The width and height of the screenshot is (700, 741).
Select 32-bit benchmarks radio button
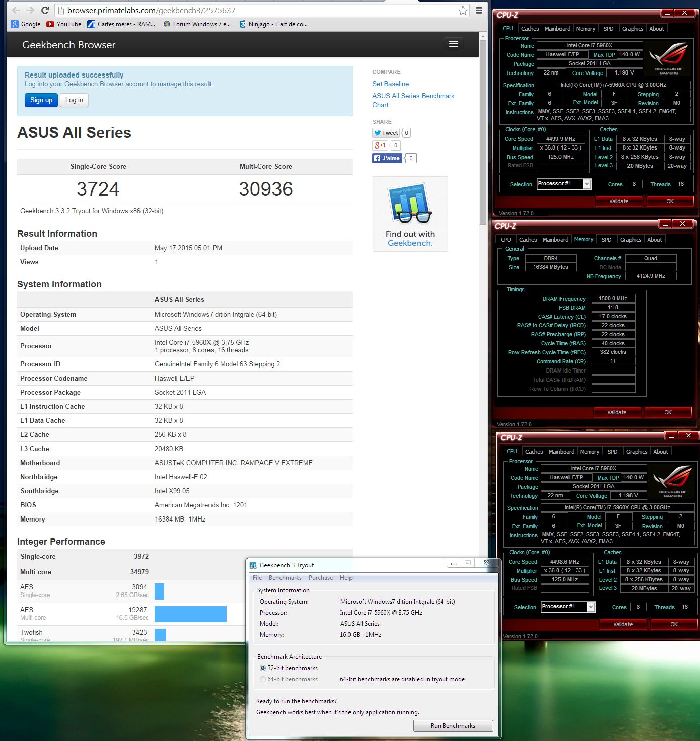pos(262,668)
